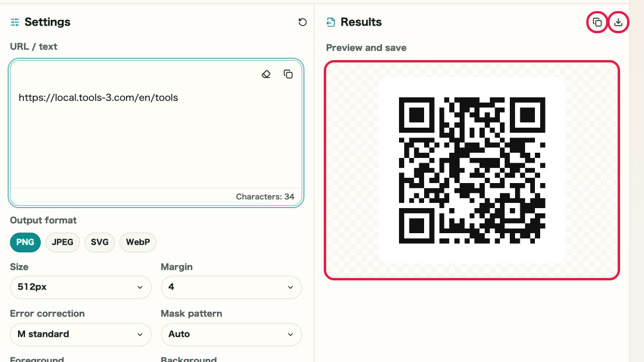Viewport: 644px width, 362px height.
Task: Switch output format to WebP
Action: click(138, 242)
